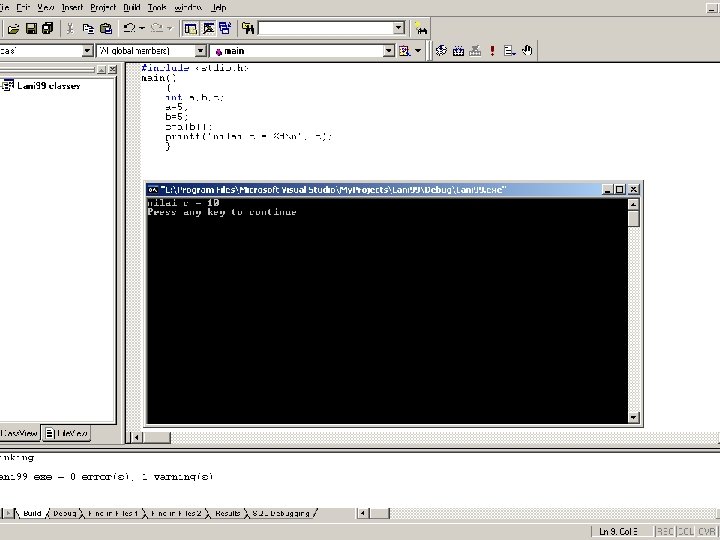Toggle the Window List toolbar button
Image resolution: width=720 pixels, height=540 pixels.
225,28
